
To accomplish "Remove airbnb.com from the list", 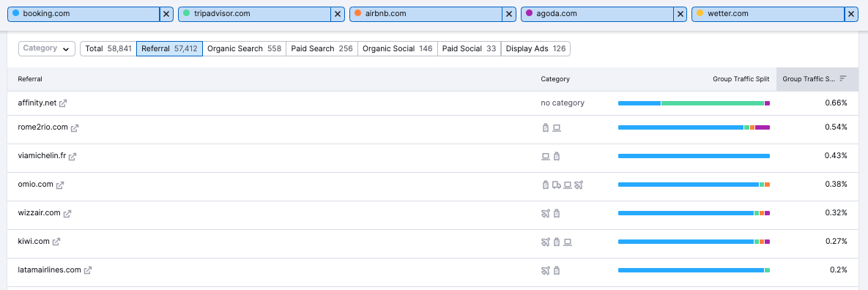I will pyautogui.click(x=509, y=14).
